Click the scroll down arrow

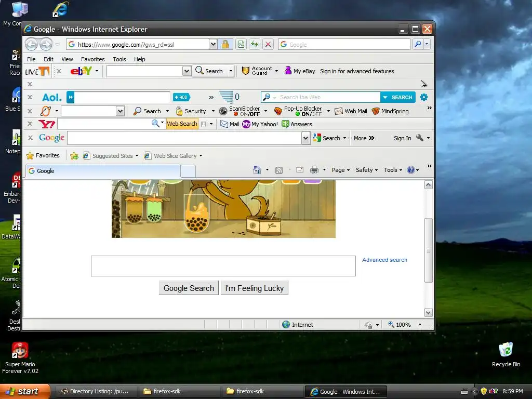429,312
